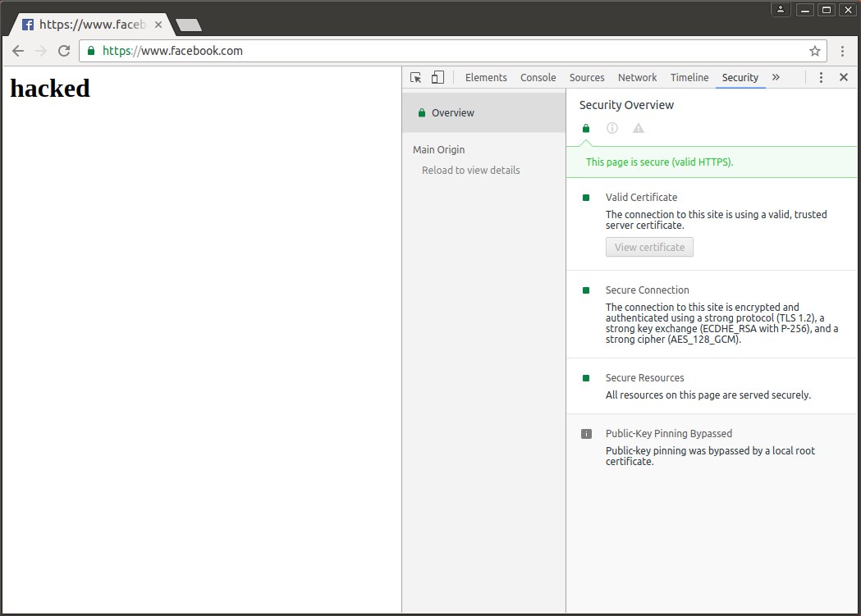
Task: Click the forward navigation arrow
Action: pyautogui.click(x=41, y=51)
